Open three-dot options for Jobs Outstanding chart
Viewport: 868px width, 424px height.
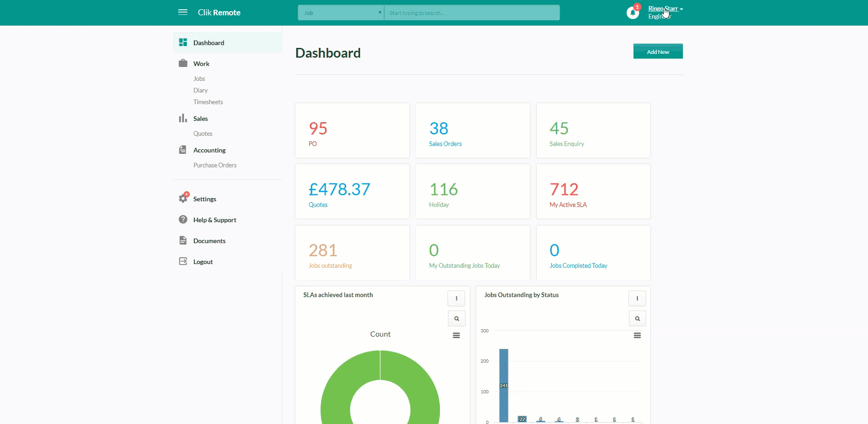[x=637, y=298]
